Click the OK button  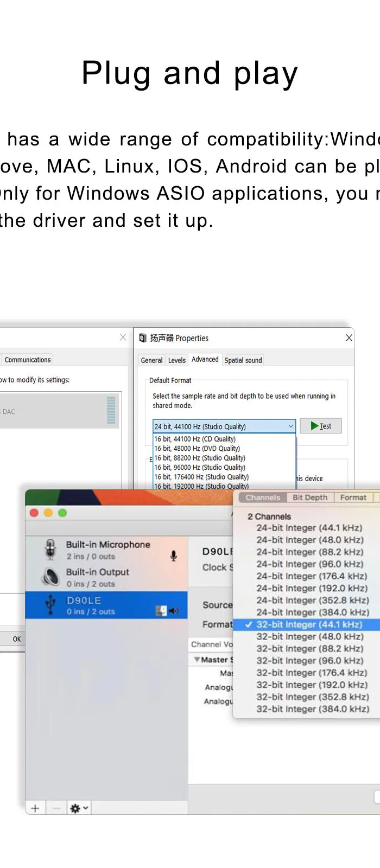[x=17, y=639]
